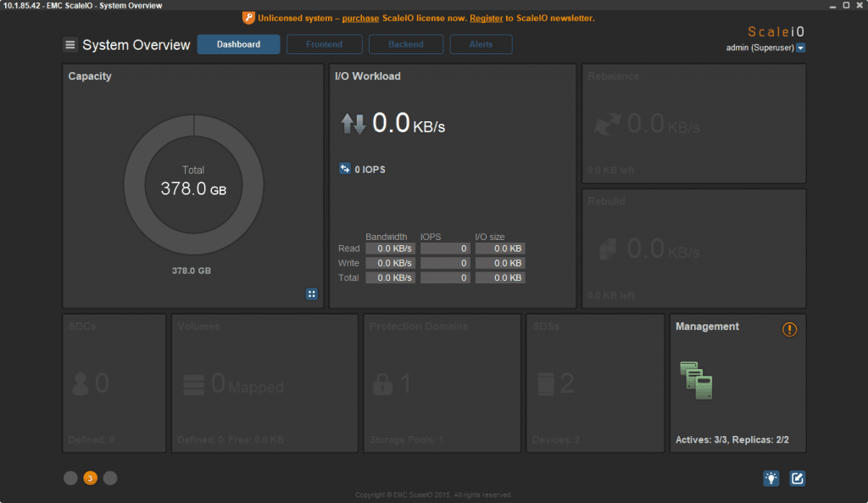Expand the Capacity panel view icon
This screenshot has height=503, width=868.
tap(312, 293)
